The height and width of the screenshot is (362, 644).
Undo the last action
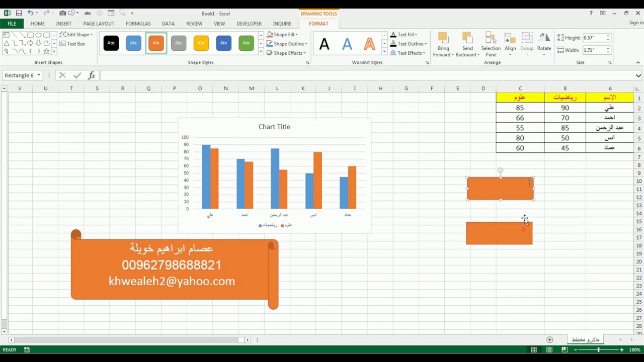point(30,13)
